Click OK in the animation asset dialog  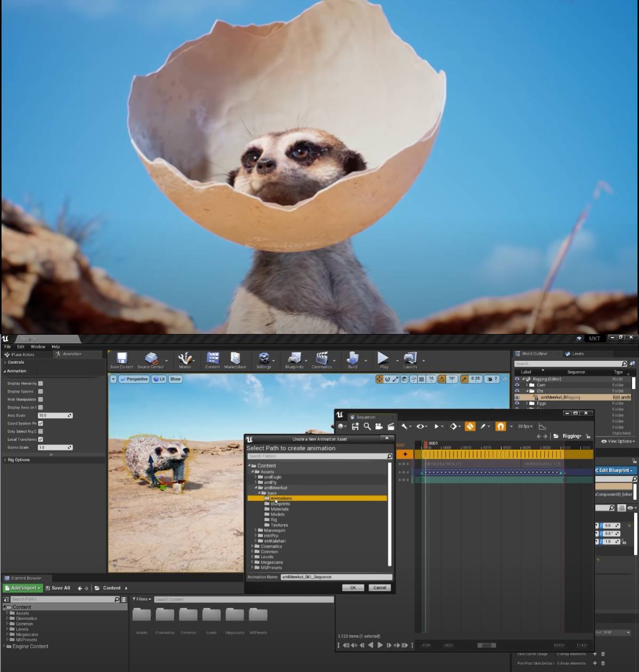point(353,587)
